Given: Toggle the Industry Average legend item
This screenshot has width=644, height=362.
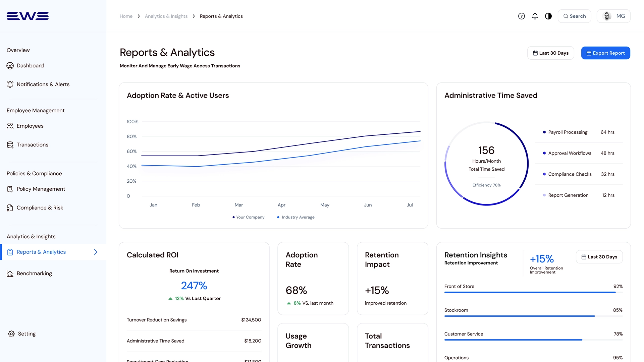Looking at the screenshot, I should 296,217.
